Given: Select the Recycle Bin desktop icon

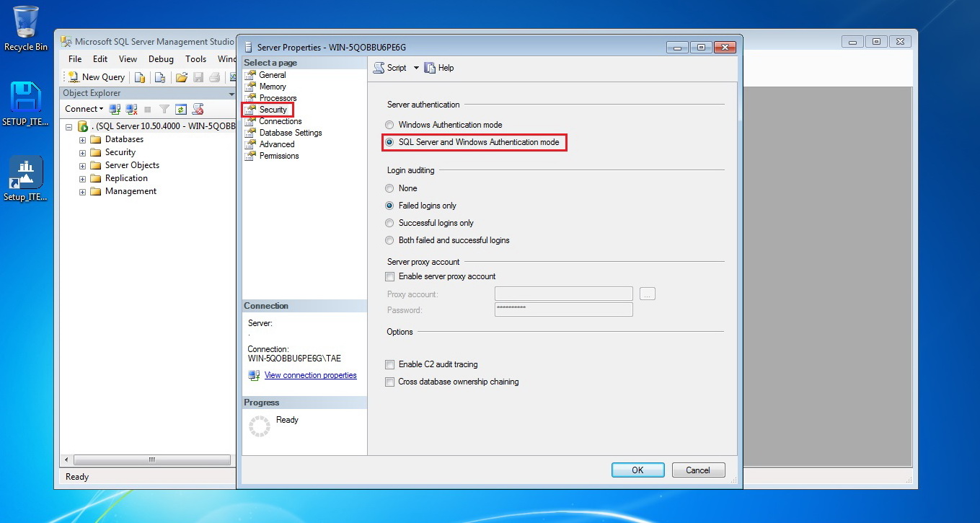Looking at the screenshot, I should click(x=26, y=29).
